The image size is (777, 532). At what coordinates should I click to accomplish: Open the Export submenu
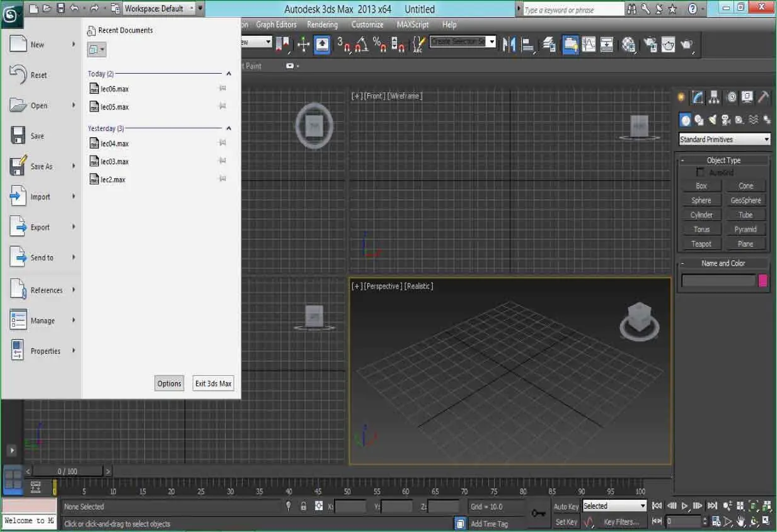click(x=42, y=227)
